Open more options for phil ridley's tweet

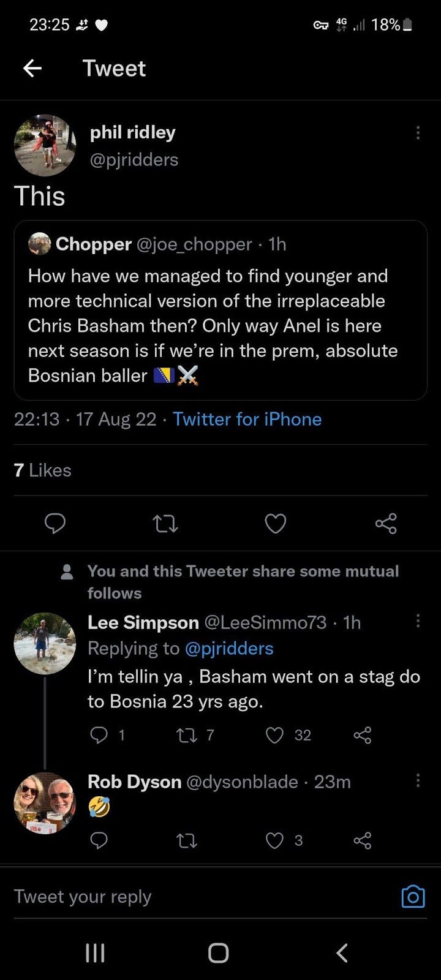(418, 133)
